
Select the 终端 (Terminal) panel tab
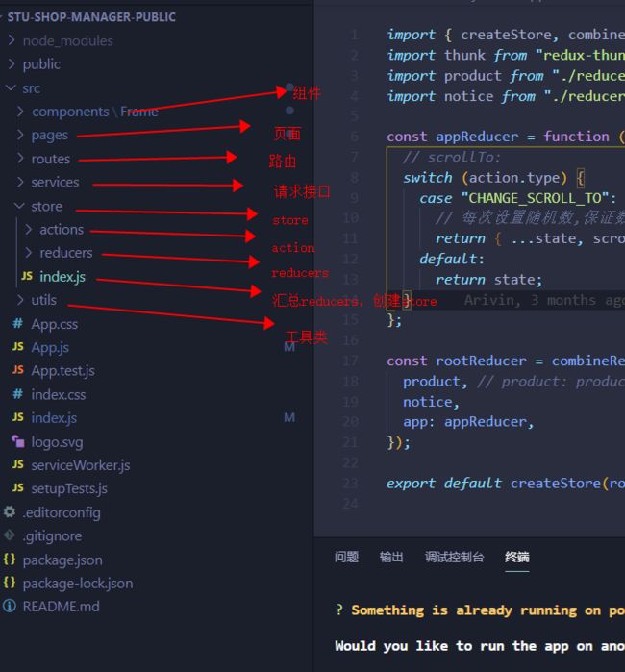pos(517,557)
